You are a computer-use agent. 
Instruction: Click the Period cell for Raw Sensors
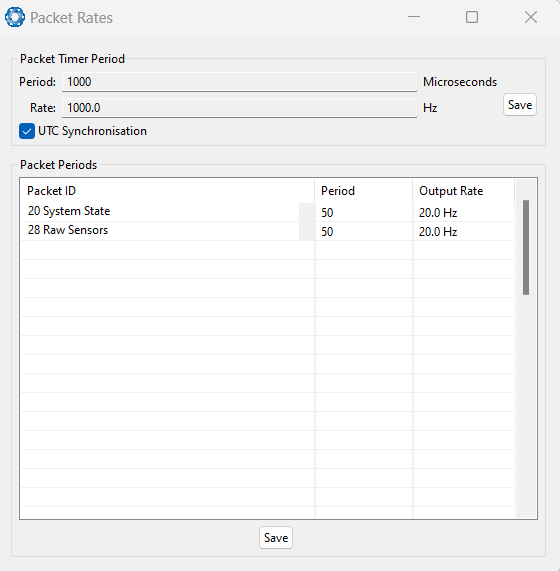tap(364, 231)
